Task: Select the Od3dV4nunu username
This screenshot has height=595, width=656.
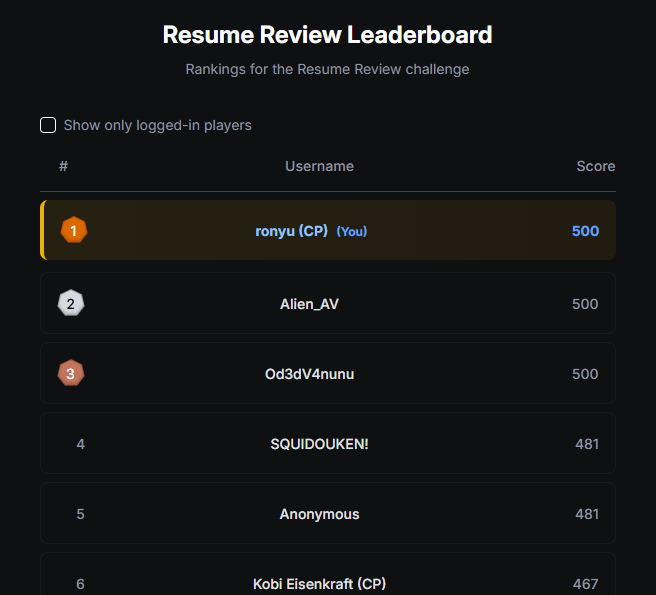Action: pos(309,374)
